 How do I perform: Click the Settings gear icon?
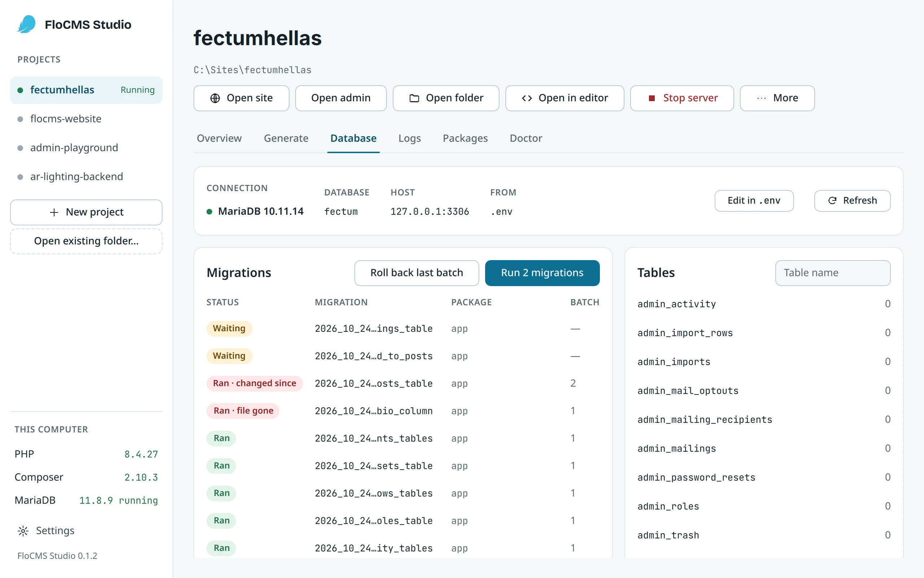23,531
